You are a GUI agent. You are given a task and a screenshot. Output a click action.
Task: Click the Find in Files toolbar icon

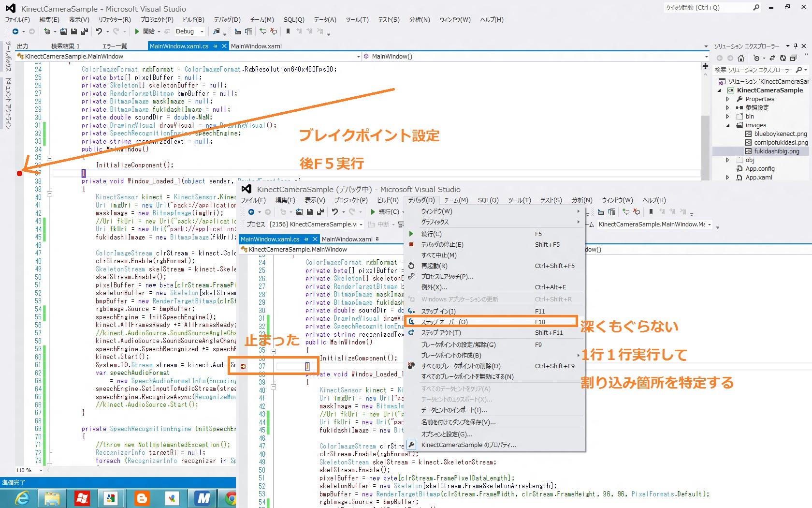(217, 31)
